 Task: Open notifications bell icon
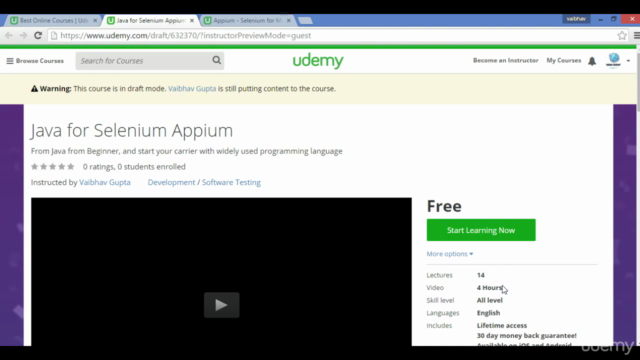click(x=592, y=61)
